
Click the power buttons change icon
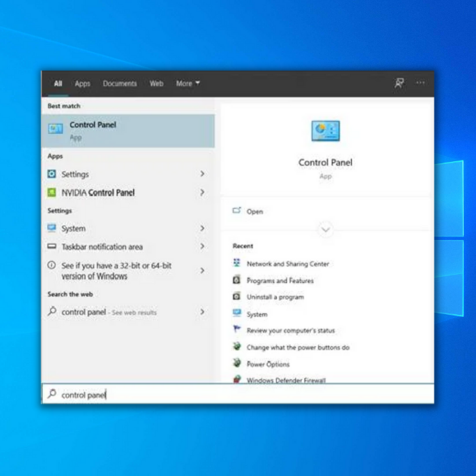click(x=237, y=346)
